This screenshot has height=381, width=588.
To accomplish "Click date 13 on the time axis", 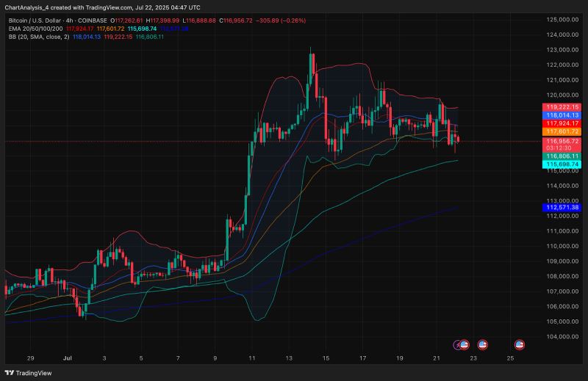I will point(289,359).
